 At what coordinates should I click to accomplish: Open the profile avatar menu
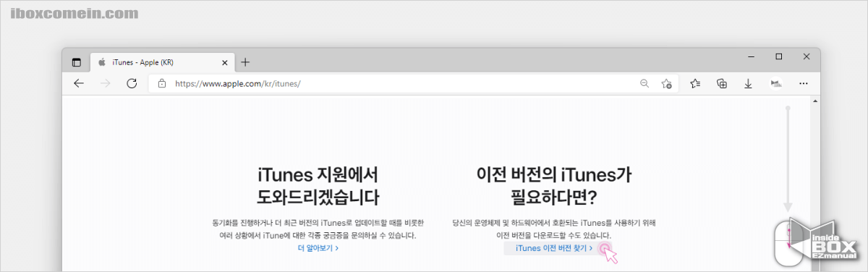click(x=776, y=84)
